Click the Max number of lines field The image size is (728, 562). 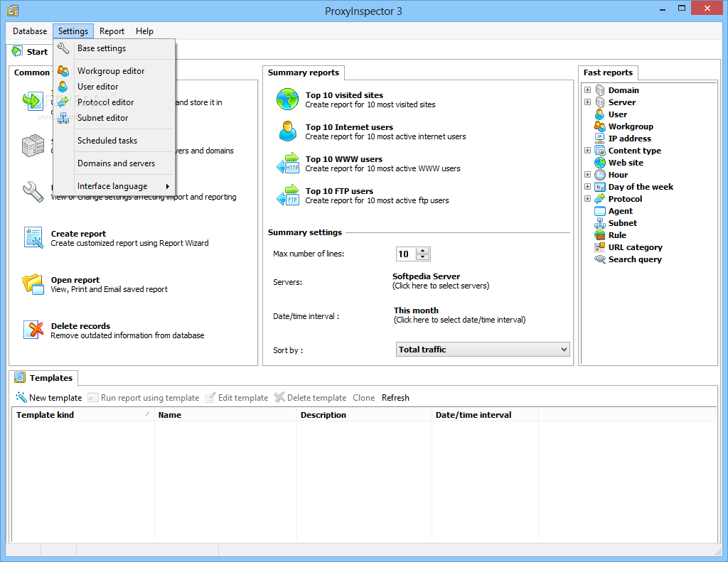tap(406, 254)
